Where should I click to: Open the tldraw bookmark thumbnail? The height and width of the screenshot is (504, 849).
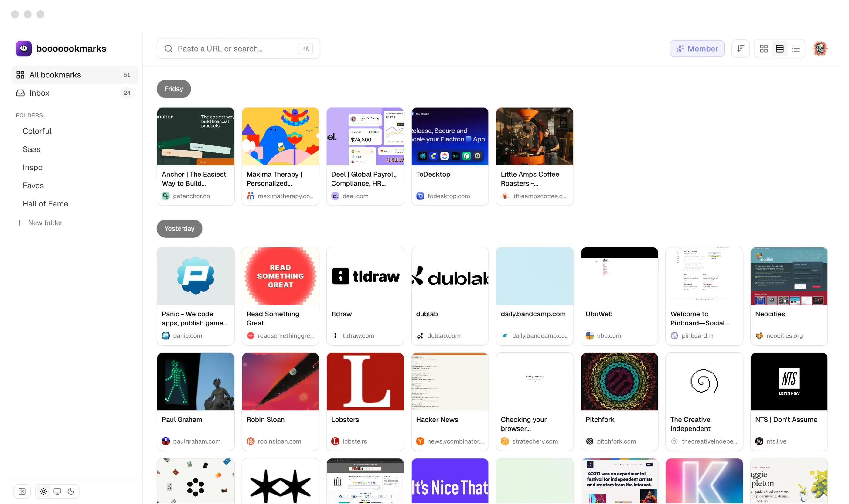(x=365, y=276)
